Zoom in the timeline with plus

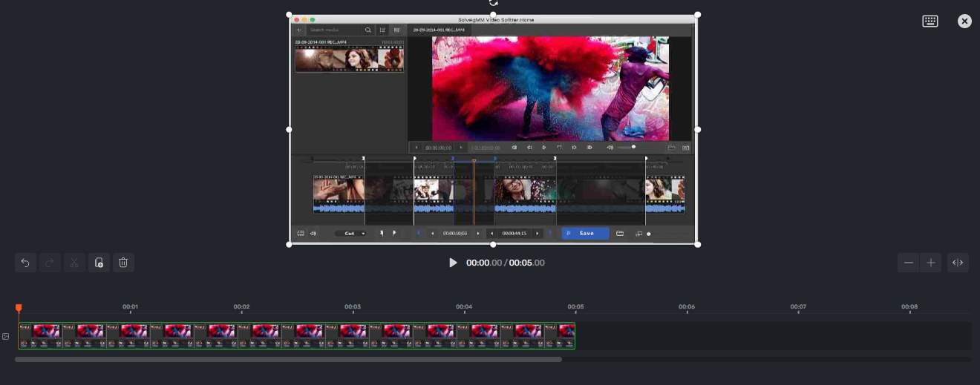[931, 263]
